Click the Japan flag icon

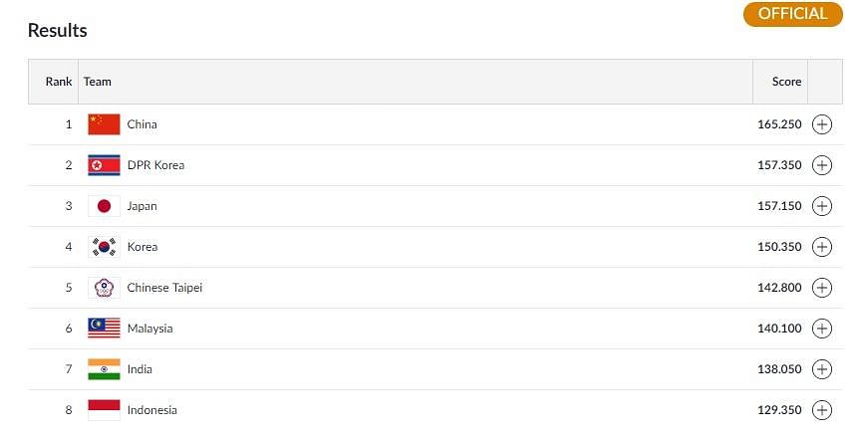104,206
